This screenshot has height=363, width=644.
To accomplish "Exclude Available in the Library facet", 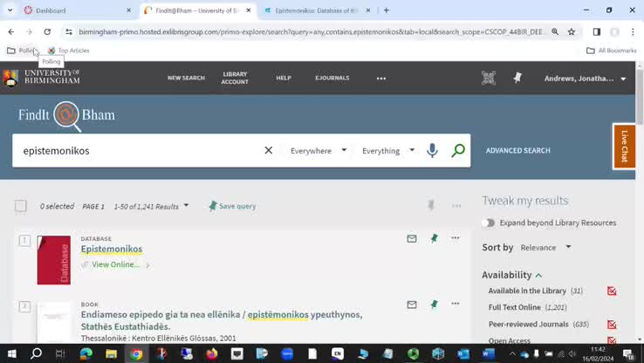I will tap(612, 291).
